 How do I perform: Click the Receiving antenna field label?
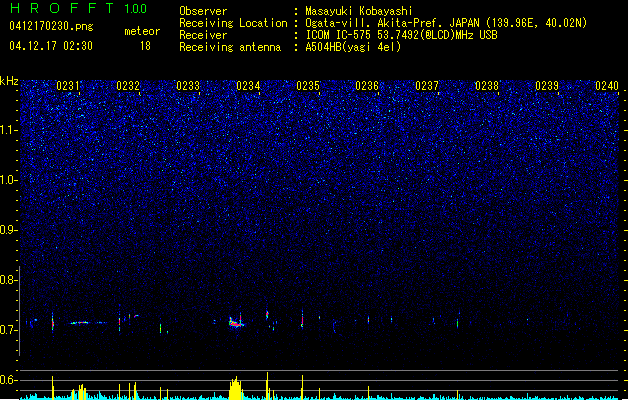(x=230, y=47)
